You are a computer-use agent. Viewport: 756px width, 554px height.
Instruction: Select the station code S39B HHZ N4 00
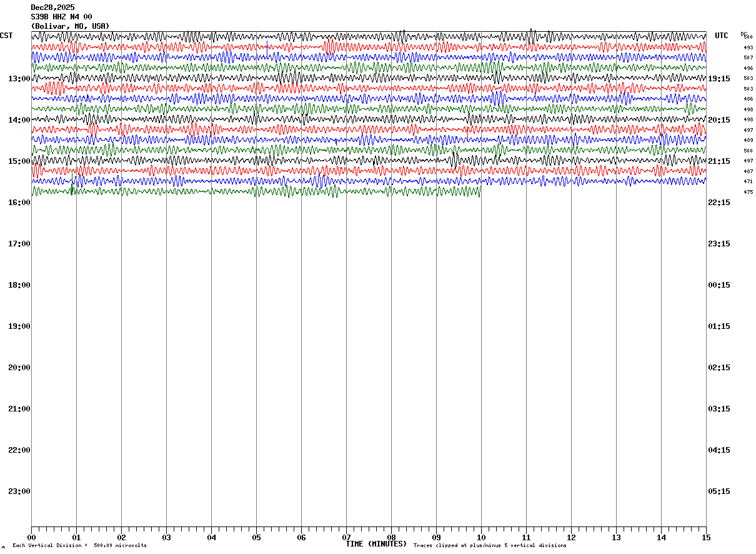tap(61, 17)
